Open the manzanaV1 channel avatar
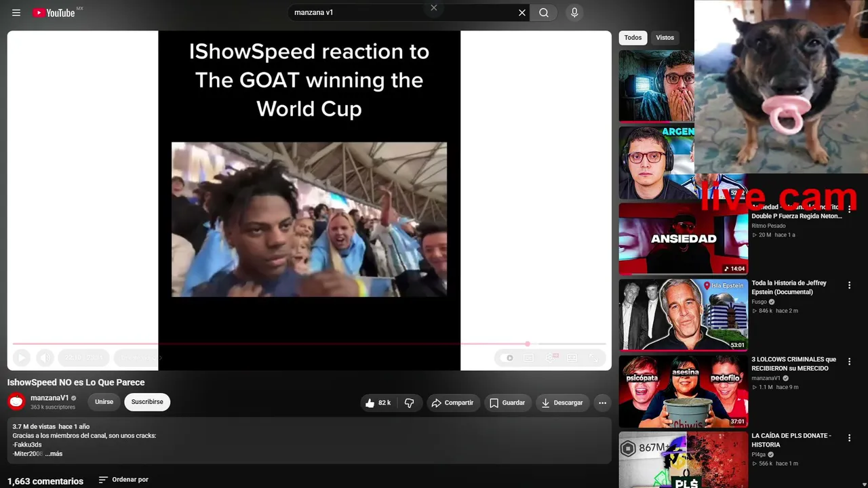 pos(16,402)
